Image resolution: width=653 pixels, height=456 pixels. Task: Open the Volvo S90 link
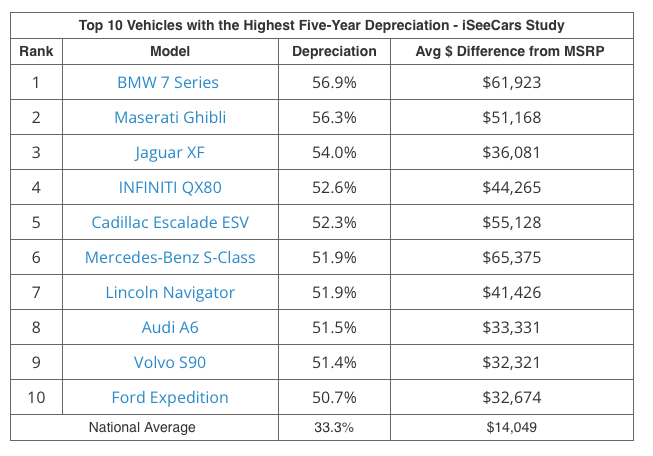pos(170,362)
